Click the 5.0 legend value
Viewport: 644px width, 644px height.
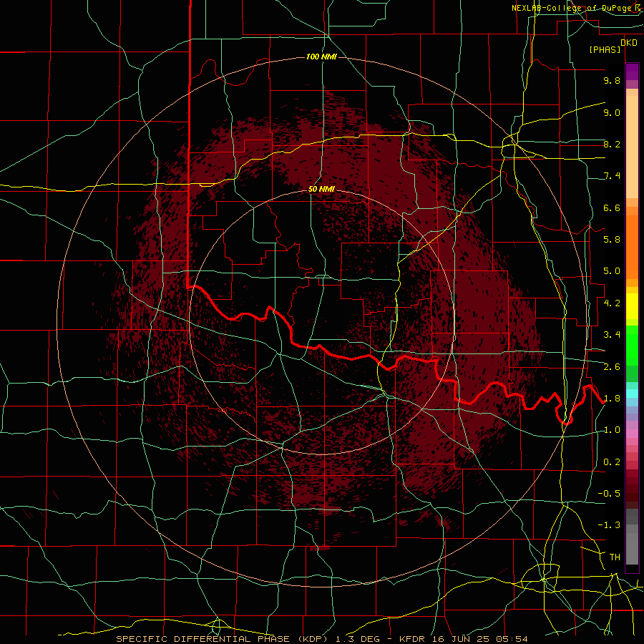click(x=612, y=271)
